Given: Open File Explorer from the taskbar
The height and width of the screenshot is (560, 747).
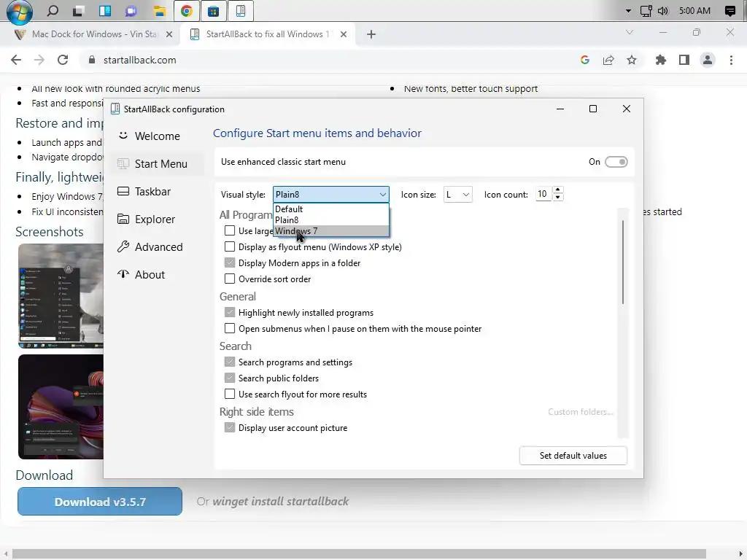Looking at the screenshot, I should (159, 10).
